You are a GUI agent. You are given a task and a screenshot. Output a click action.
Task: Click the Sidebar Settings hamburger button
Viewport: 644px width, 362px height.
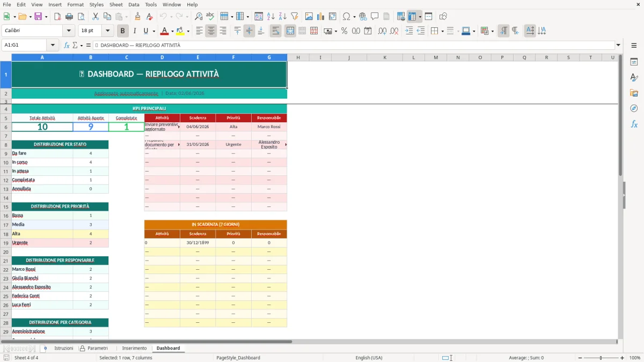[x=634, y=45]
